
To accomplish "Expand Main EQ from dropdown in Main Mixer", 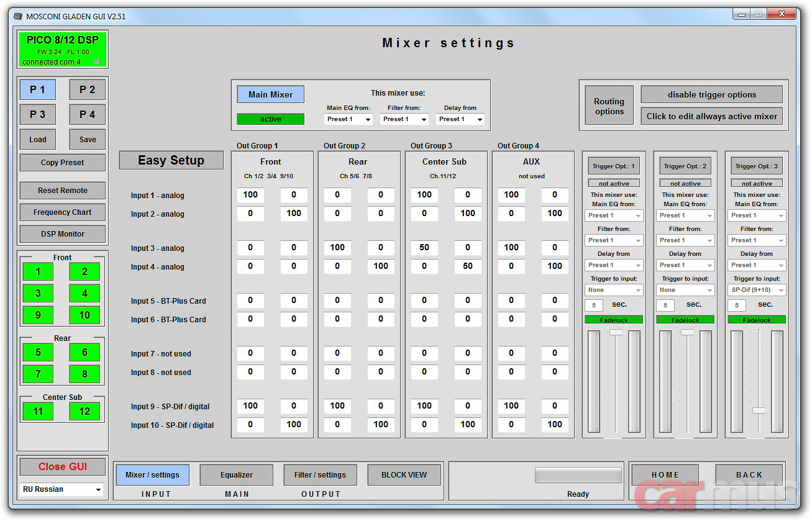I will point(348,119).
